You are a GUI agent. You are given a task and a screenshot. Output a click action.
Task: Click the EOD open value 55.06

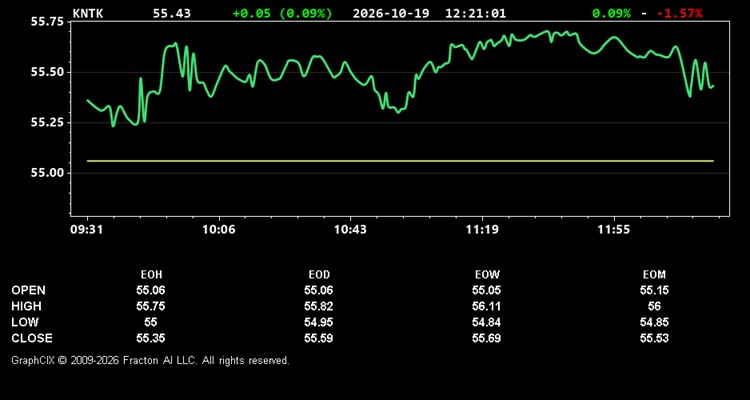[x=319, y=290]
